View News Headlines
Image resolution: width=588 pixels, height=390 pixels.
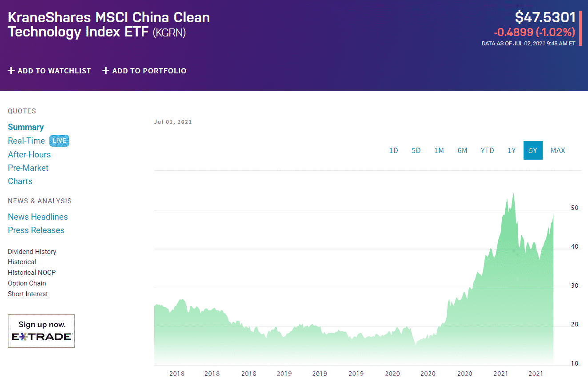pyautogui.click(x=38, y=217)
